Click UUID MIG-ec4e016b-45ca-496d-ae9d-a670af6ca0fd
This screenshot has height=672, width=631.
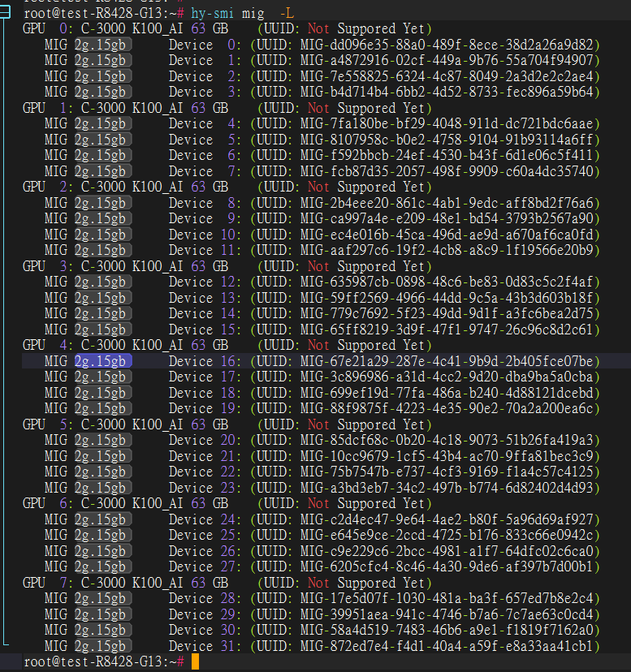pyautogui.click(x=447, y=235)
